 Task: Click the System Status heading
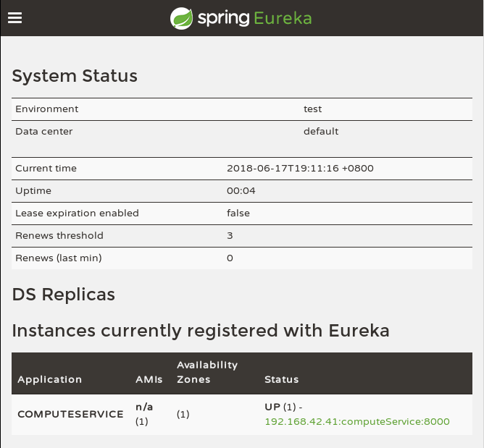[75, 76]
